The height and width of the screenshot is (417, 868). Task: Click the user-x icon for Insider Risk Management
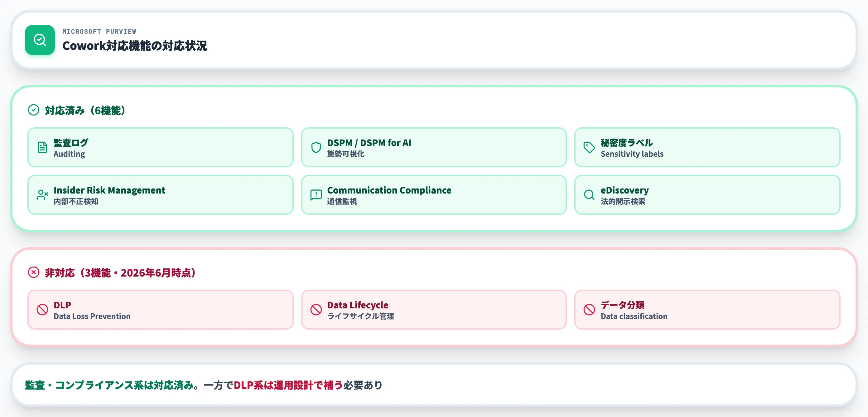42,195
